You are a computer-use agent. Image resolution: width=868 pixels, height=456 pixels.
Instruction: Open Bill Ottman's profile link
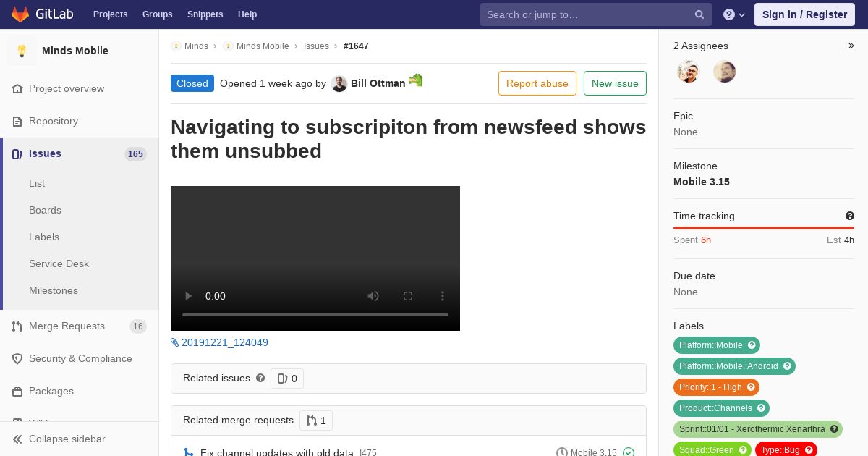click(378, 83)
